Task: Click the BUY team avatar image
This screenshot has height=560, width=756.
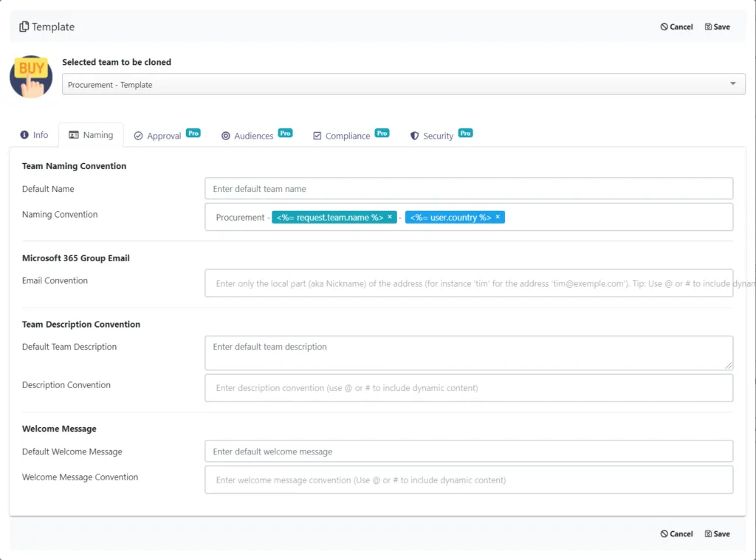Action: (31, 77)
